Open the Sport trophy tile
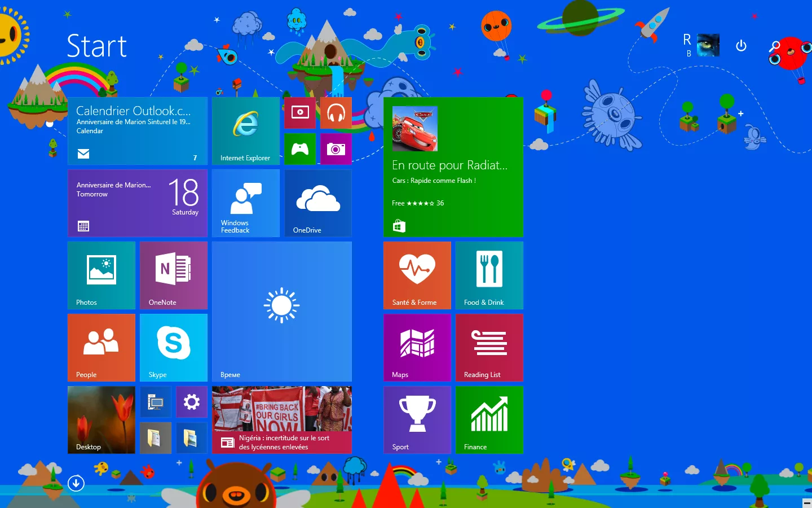Image resolution: width=812 pixels, height=508 pixels. [x=417, y=420]
